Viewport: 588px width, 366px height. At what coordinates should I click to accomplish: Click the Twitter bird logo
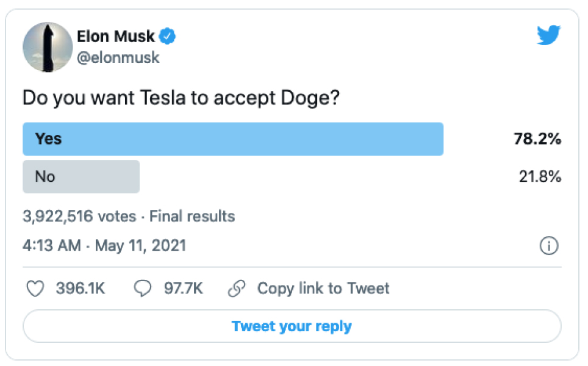(548, 36)
